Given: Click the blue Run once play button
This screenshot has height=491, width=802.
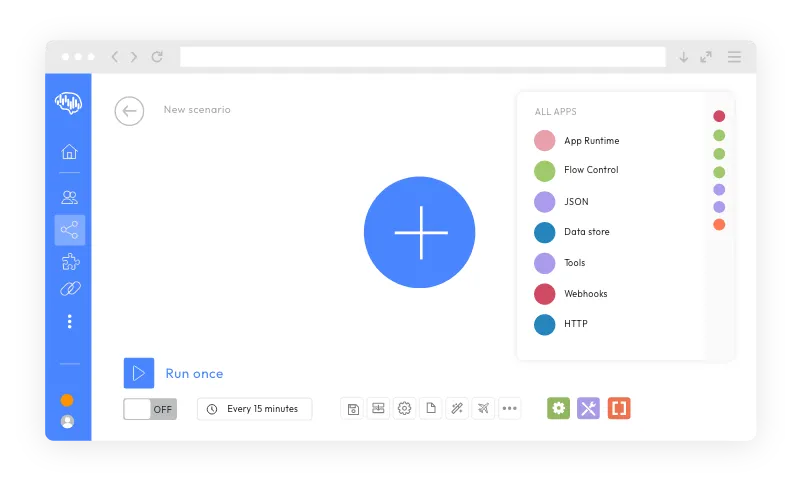Looking at the screenshot, I should (x=139, y=373).
